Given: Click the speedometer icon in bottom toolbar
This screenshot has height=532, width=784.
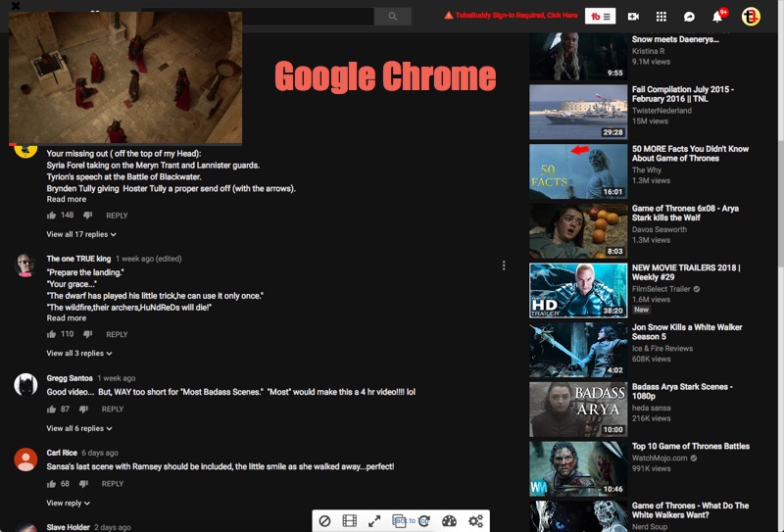Looking at the screenshot, I should [x=449, y=521].
